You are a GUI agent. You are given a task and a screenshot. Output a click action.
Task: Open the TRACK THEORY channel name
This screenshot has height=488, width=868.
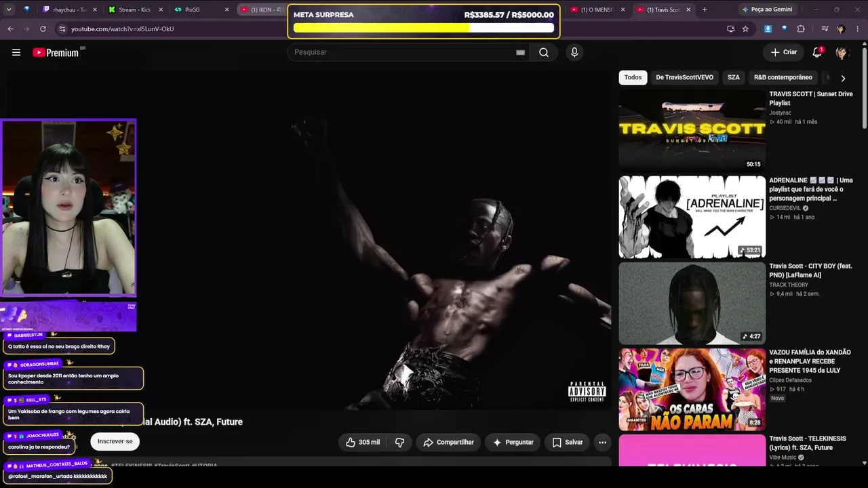click(x=789, y=285)
